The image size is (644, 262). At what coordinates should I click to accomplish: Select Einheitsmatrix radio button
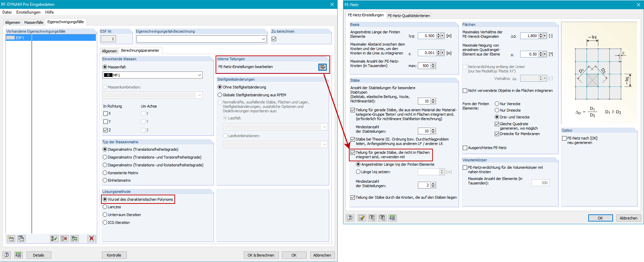(x=105, y=180)
